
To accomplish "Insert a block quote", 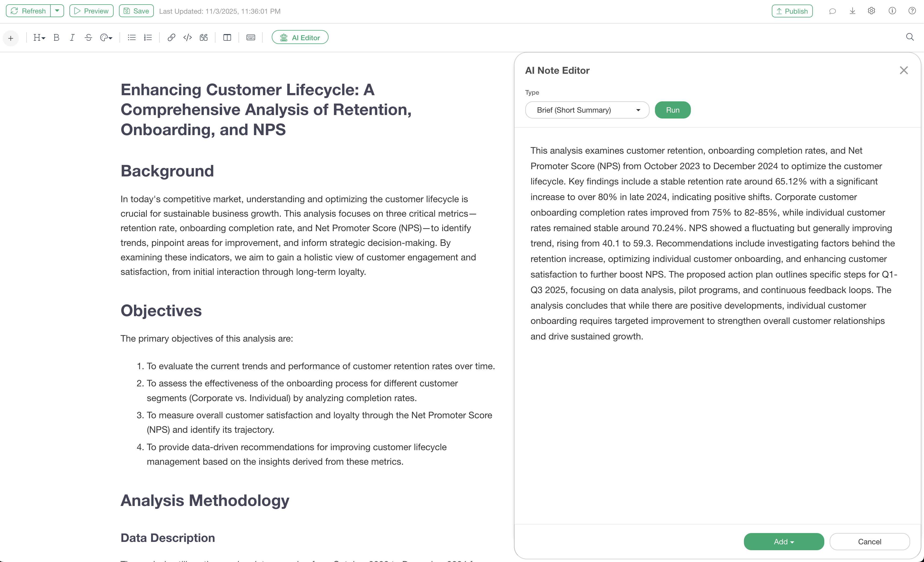I will point(204,38).
